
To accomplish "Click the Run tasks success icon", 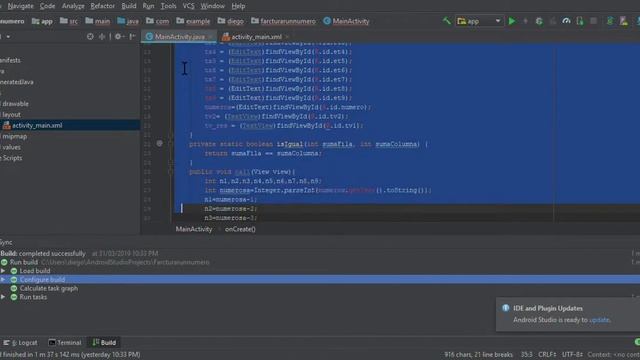I will point(14,297).
